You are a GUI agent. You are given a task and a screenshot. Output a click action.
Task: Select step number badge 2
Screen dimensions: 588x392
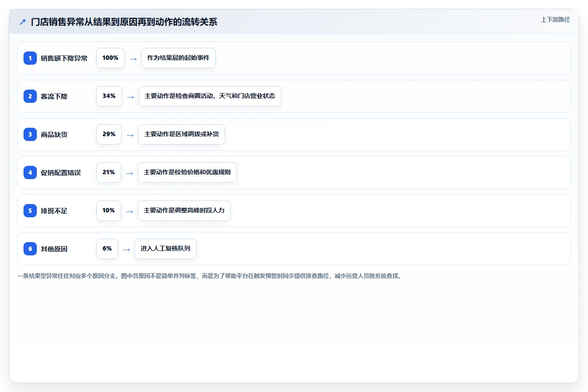click(x=30, y=96)
